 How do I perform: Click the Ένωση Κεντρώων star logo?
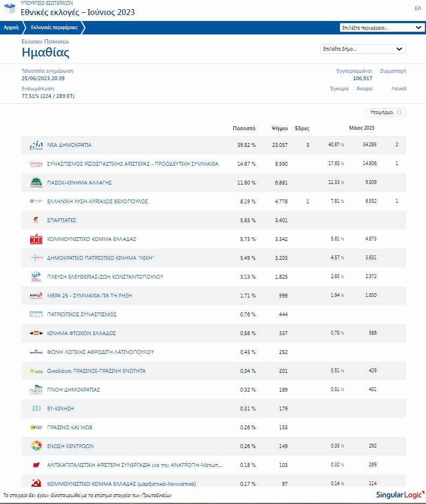[x=36, y=446]
